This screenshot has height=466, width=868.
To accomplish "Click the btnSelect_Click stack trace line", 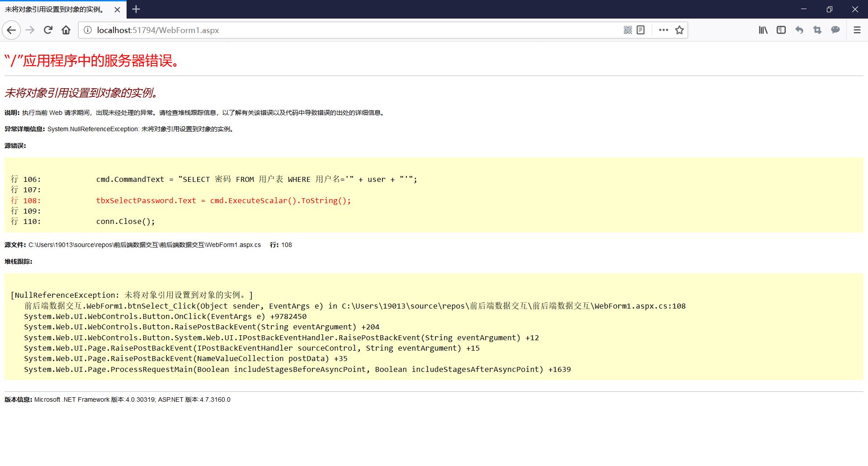I will pos(355,306).
